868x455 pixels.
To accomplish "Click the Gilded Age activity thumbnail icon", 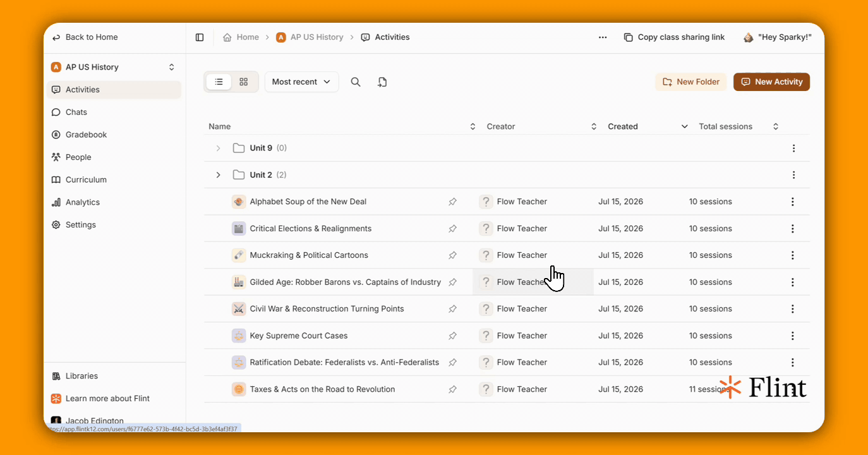I will [x=239, y=282].
